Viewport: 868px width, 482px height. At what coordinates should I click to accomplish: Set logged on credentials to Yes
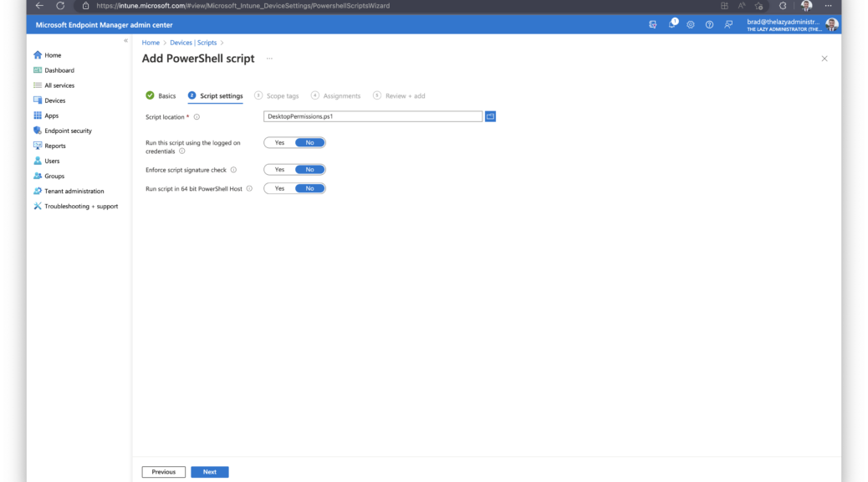pos(279,143)
